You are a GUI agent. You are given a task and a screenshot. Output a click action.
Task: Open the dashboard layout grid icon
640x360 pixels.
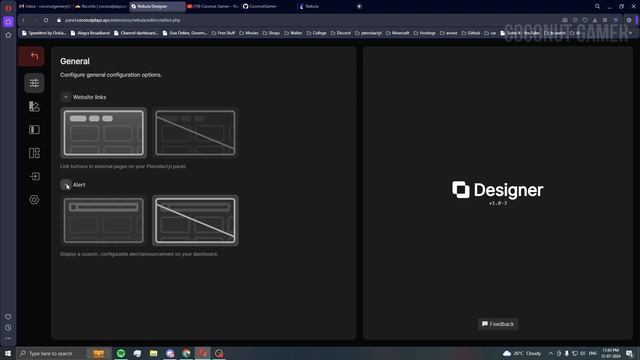[x=34, y=153]
